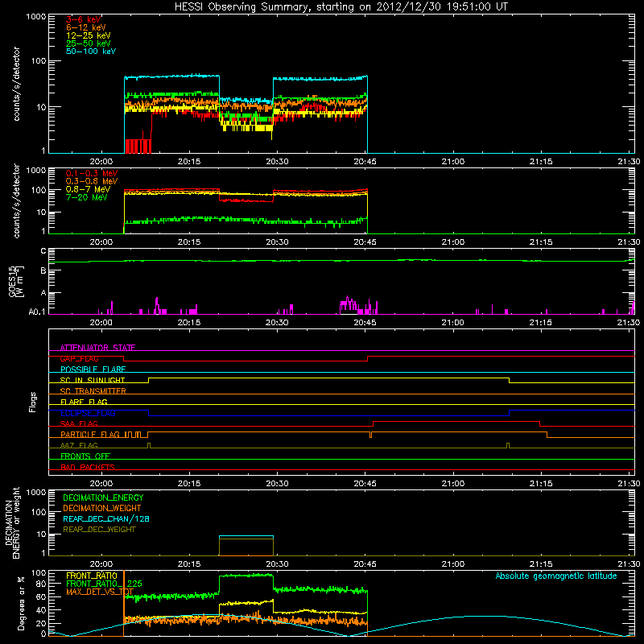644x644 pixels.
Task: Click the 20:15 tick label under GOES plot
Action: (x=189, y=323)
